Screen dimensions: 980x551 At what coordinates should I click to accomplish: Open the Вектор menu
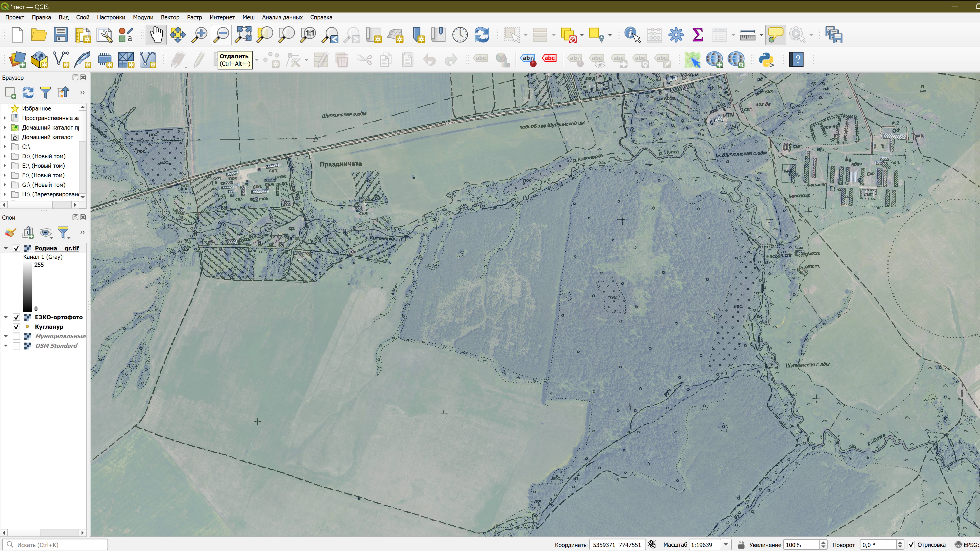coord(170,17)
